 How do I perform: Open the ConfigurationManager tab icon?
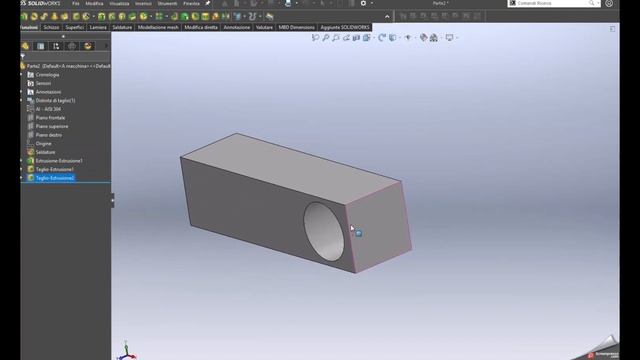56,46
